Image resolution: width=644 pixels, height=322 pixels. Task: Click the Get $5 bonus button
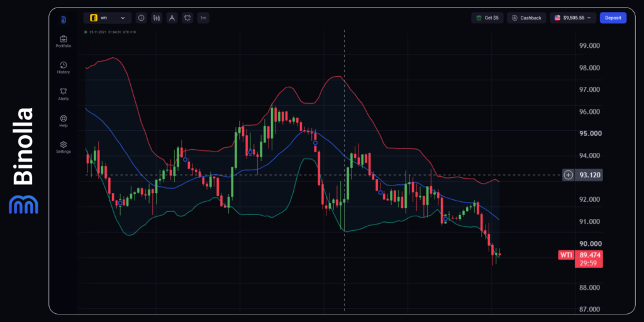tap(487, 18)
